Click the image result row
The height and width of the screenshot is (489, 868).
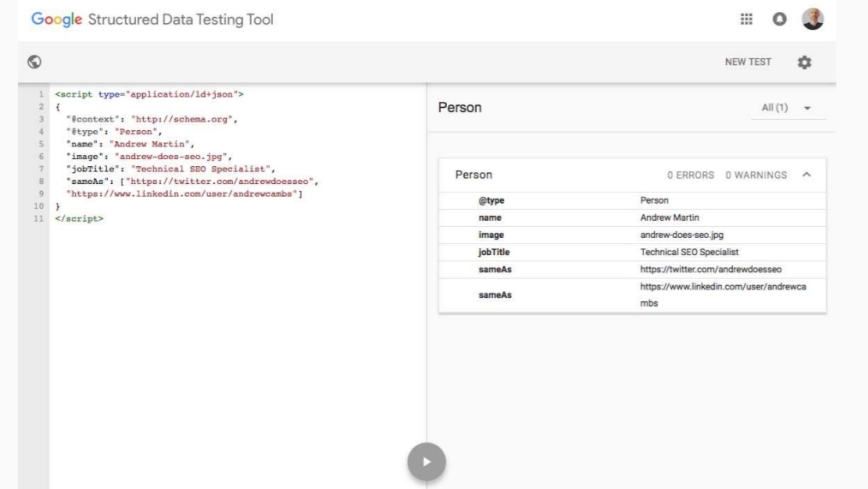click(x=681, y=235)
